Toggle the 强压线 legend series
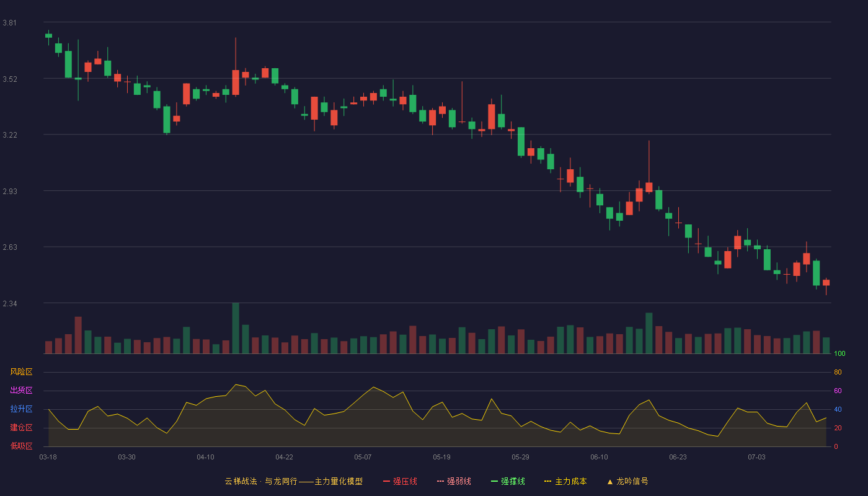Screen dimensions: 868x496 pyautogui.click(x=400, y=481)
